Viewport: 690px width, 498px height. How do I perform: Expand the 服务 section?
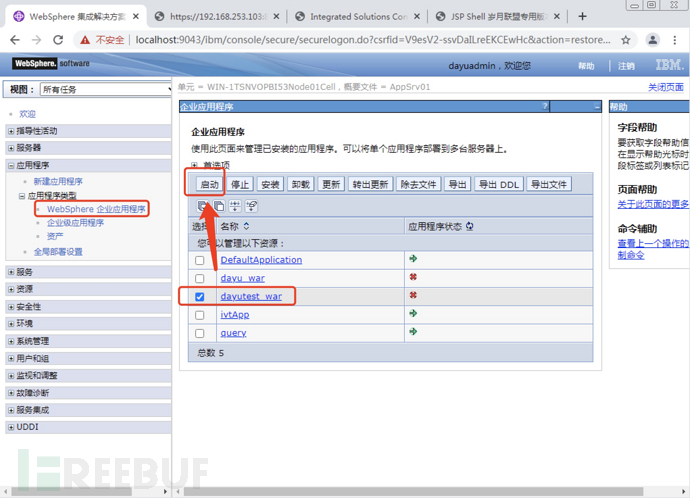click(11, 272)
